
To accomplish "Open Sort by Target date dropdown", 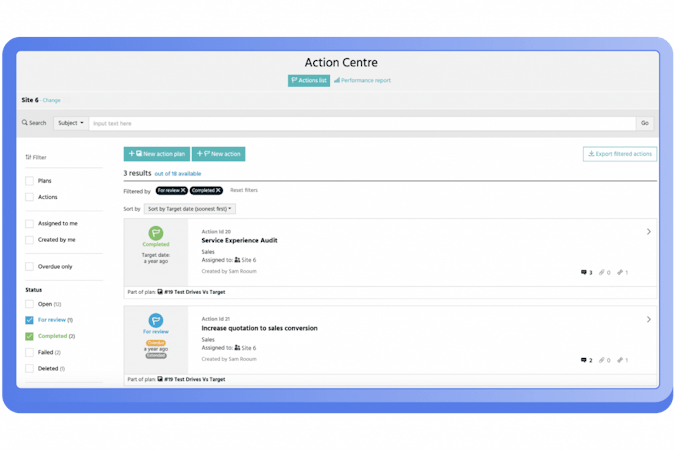I will pos(190,209).
